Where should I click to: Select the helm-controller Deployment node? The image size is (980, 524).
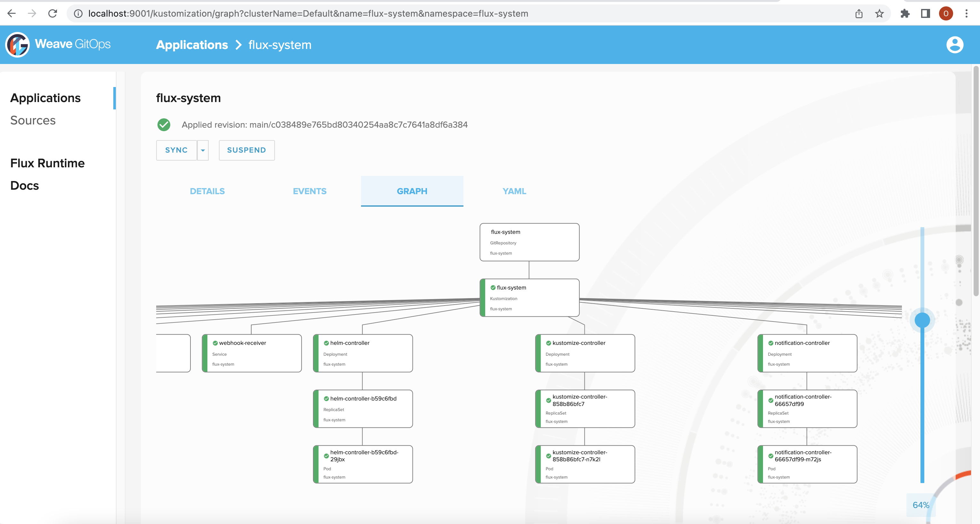tap(363, 353)
